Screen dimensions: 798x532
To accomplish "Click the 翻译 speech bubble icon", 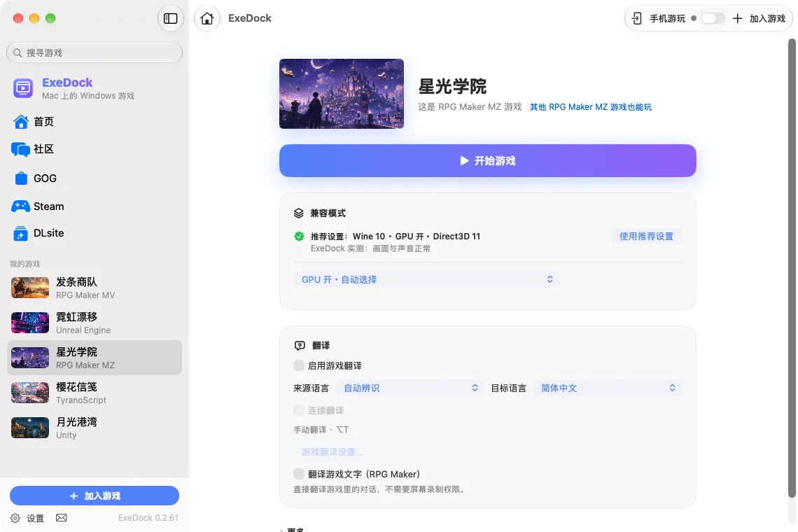I will coord(300,346).
